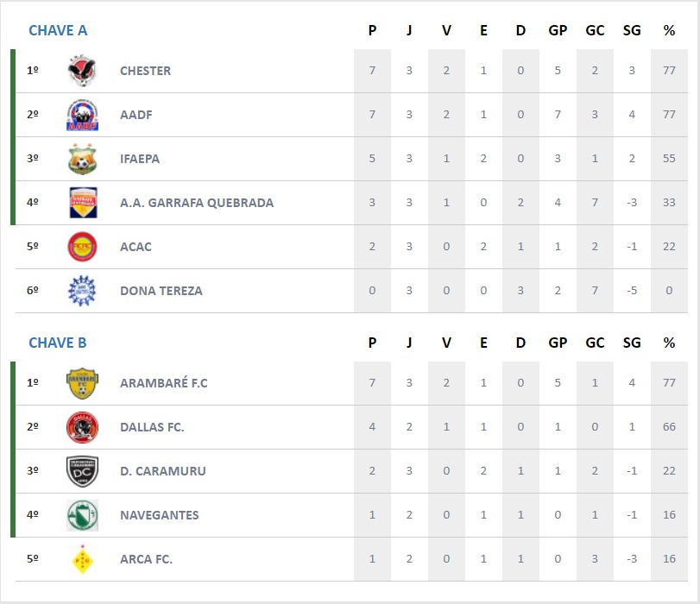This screenshot has height=604, width=700.
Task: Click the Navegantes green round logo
Action: (82, 515)
